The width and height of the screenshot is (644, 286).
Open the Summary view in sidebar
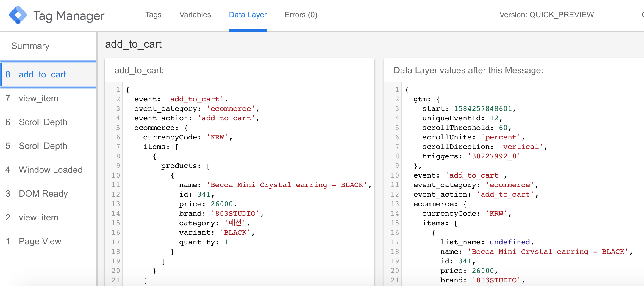pos(30,46)
